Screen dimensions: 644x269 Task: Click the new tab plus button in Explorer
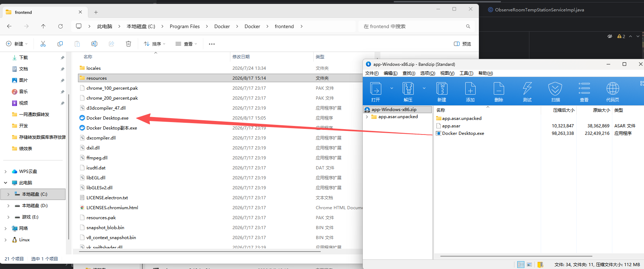point(96,12)
